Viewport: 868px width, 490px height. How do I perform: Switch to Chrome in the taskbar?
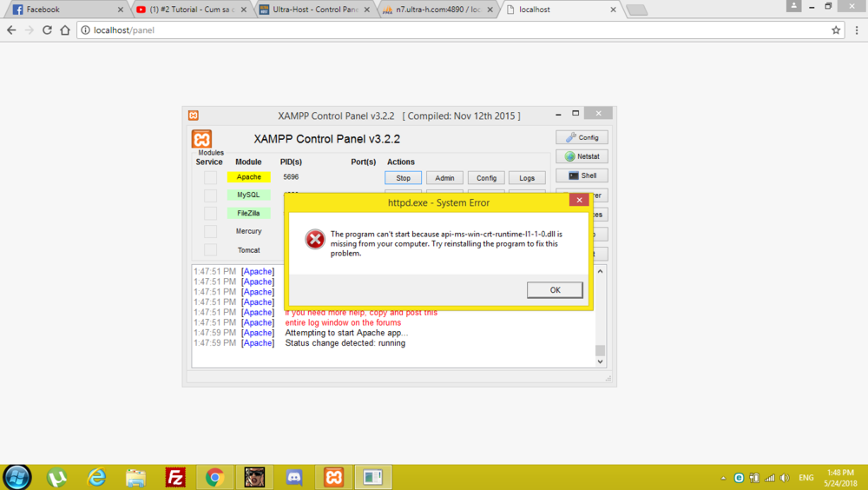tap(214, 477)
